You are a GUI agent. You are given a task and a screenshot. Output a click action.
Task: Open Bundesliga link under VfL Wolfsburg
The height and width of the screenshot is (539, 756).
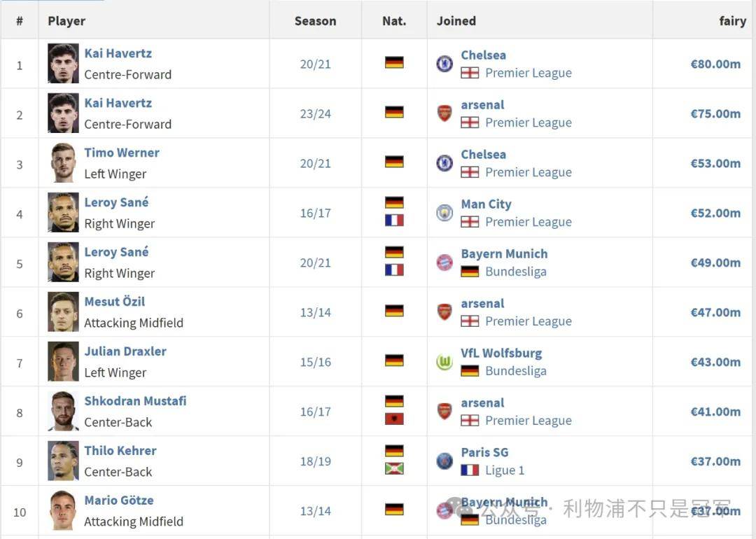[516, 371]
